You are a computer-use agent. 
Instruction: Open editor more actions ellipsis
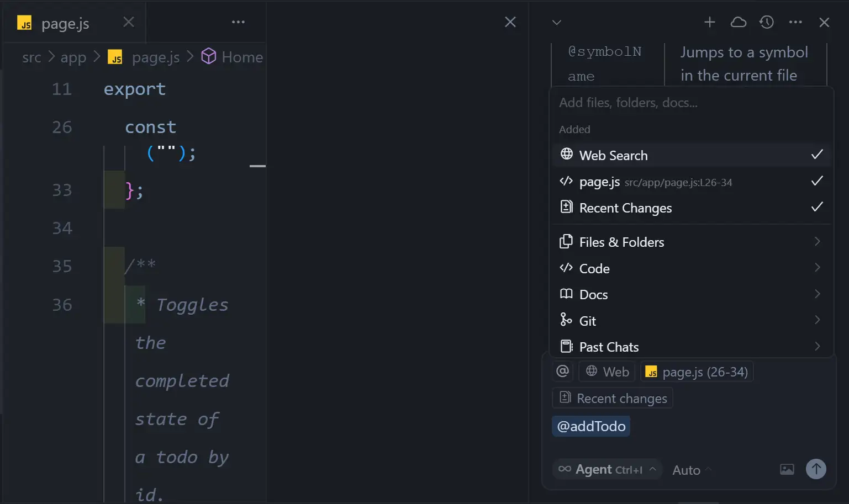click(238, 22)
